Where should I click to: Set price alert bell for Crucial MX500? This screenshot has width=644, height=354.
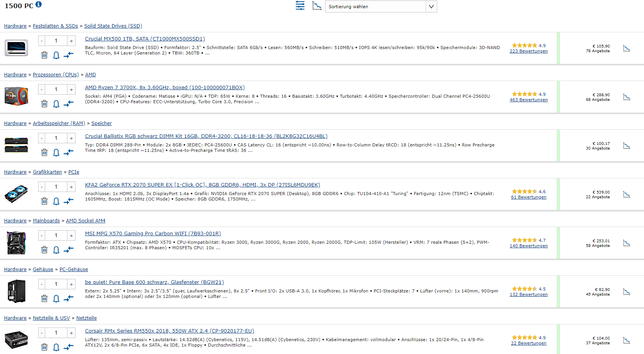pyautogui.click(x=56, y=55)
